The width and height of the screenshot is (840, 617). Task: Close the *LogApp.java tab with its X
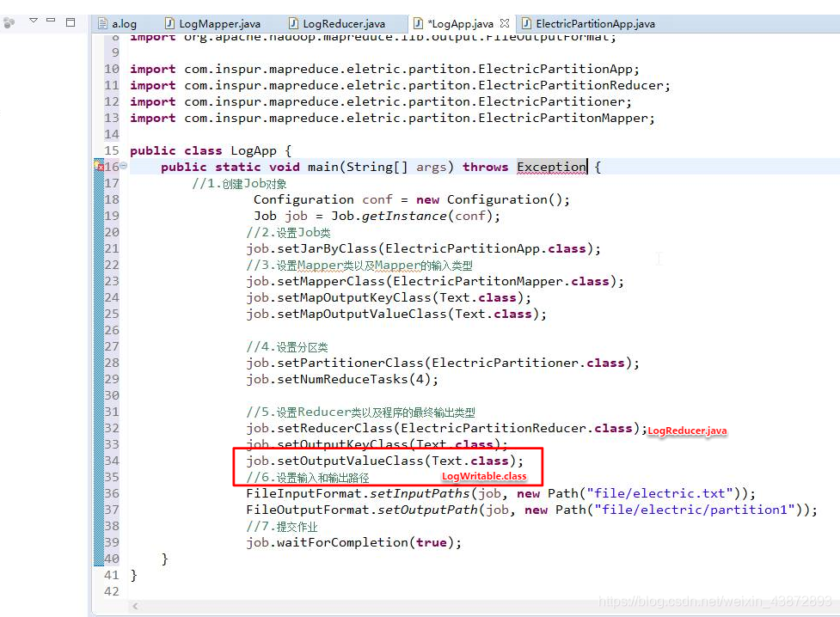pyautogui.click(x=504, y=23)
